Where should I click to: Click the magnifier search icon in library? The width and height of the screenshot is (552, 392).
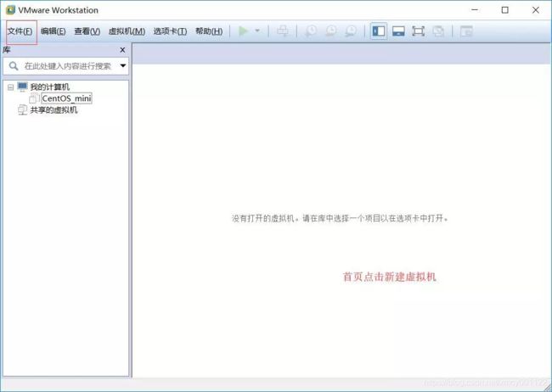[x=14, y=66]
